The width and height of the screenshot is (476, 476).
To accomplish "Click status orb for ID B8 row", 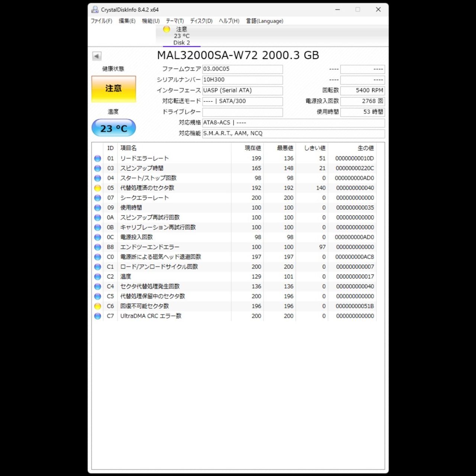I will click(98, 247).
